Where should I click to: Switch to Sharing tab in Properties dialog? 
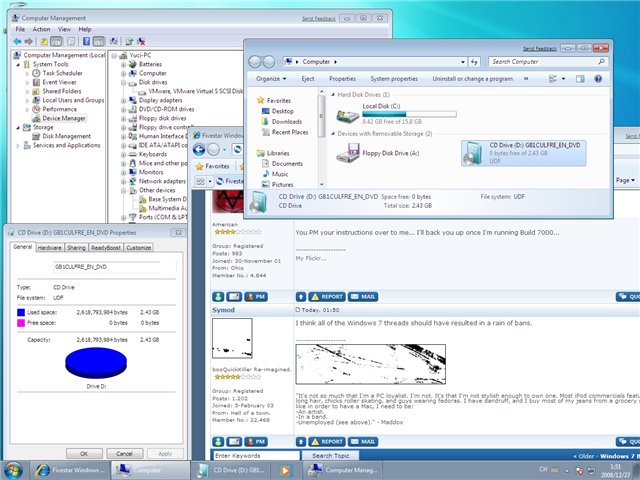click(x=76, y=248)
